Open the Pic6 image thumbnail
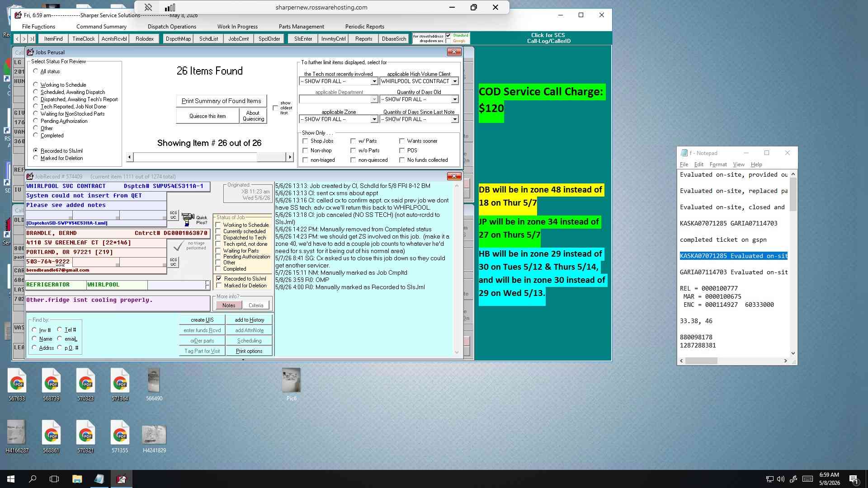The height and width of the screenshot is (488, 868). click(x=291, y=384)
